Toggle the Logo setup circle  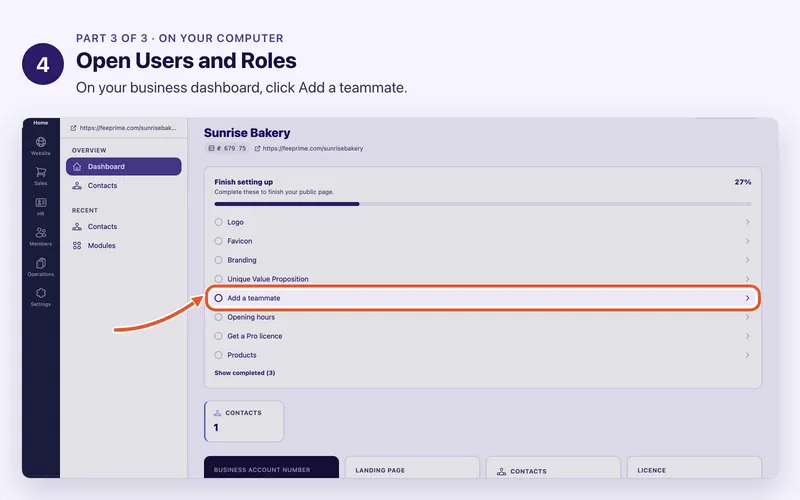[218, 222]
